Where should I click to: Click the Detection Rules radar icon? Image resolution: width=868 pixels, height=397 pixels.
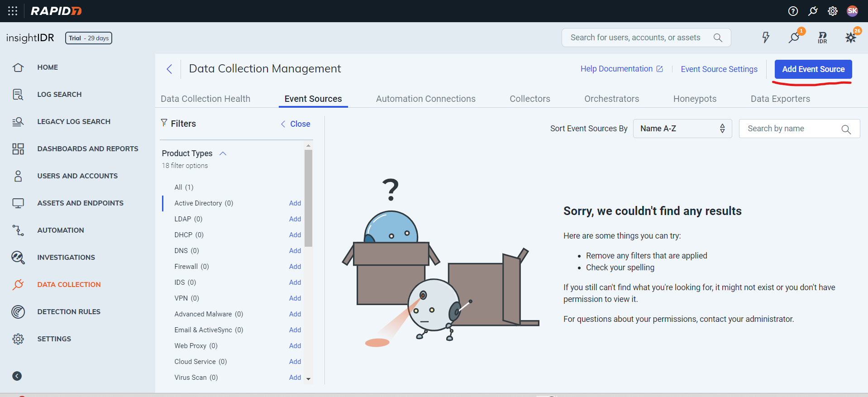(18, 312)
